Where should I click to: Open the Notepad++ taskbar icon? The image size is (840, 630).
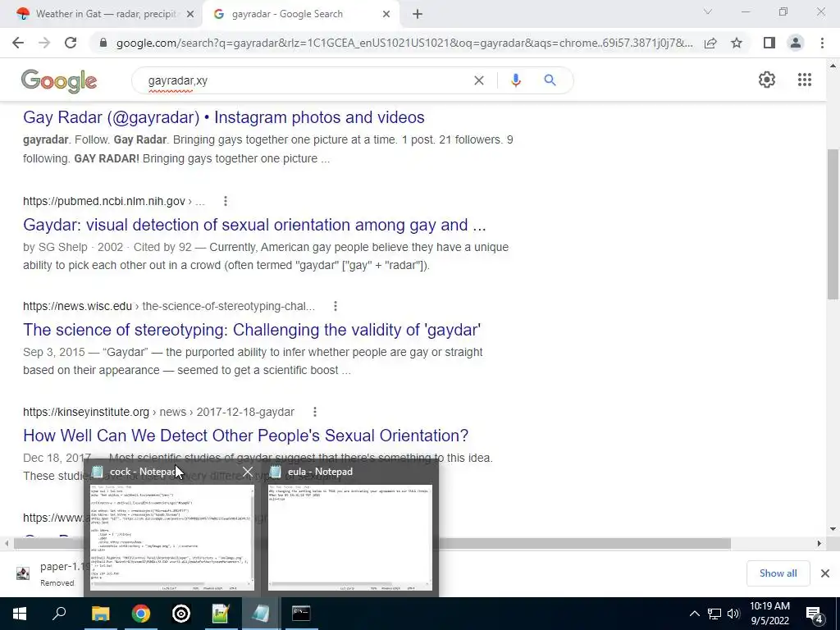tap(221, 614)
